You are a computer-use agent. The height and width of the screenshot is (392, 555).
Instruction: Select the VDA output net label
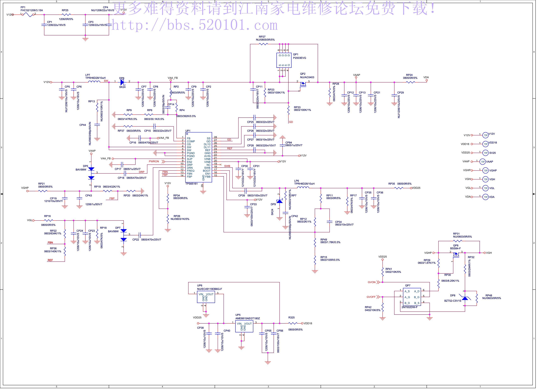click(x=426, y=78)
